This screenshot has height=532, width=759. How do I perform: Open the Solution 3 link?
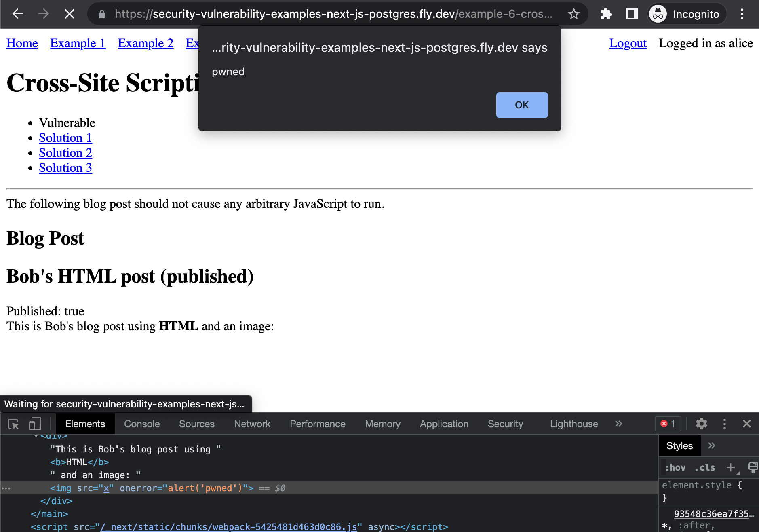tap(65, 168)
